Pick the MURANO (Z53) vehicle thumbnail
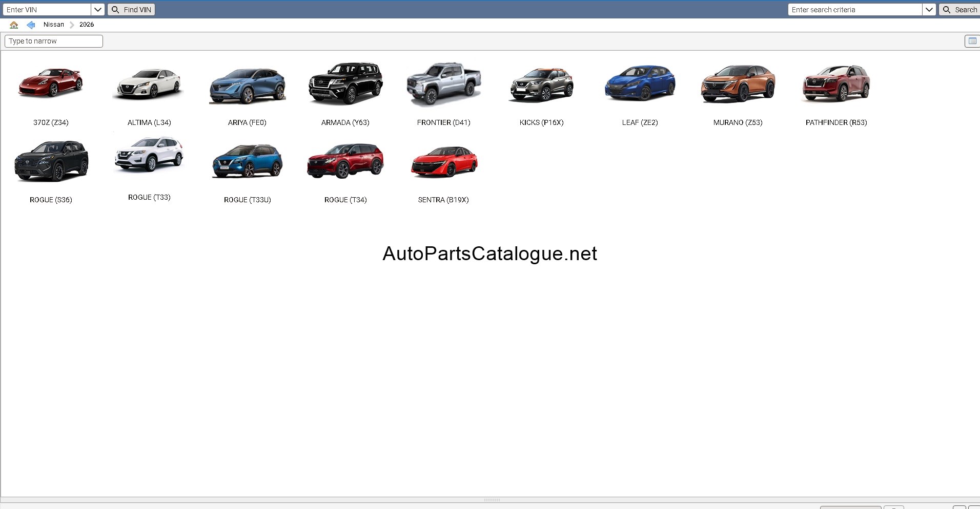Image resolution: width=980 pixels, height=509 pixels. tap(738, 84)
